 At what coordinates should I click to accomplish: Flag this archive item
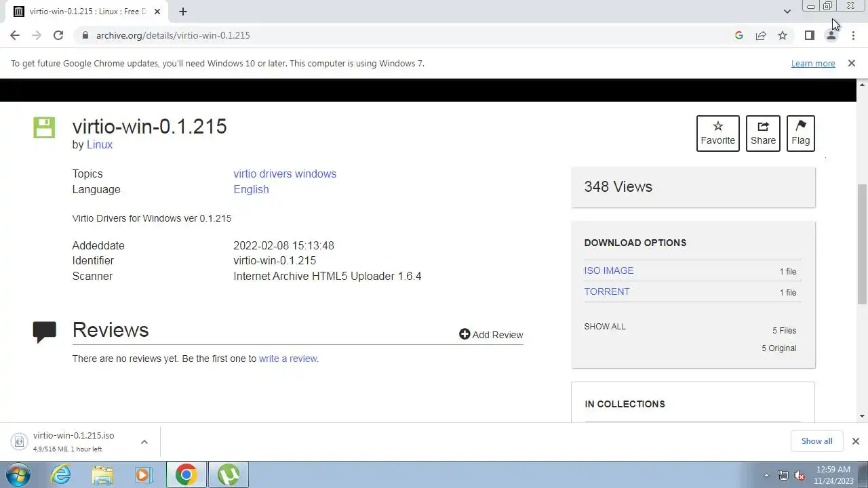tap(800, 133)
